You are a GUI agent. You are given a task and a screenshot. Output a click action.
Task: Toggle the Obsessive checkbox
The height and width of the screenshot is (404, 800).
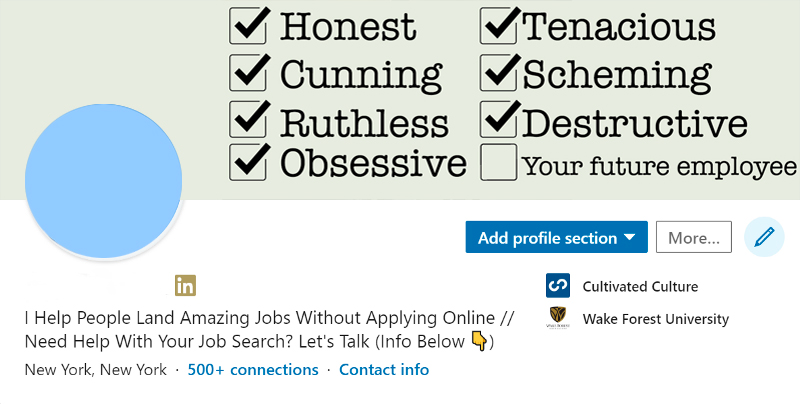(248, 162)
